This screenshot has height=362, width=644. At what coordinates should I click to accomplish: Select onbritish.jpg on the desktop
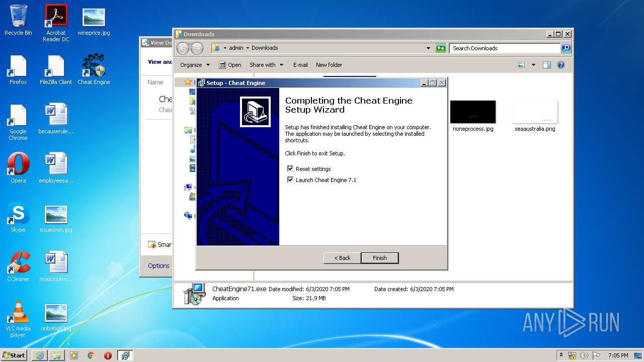56,316
